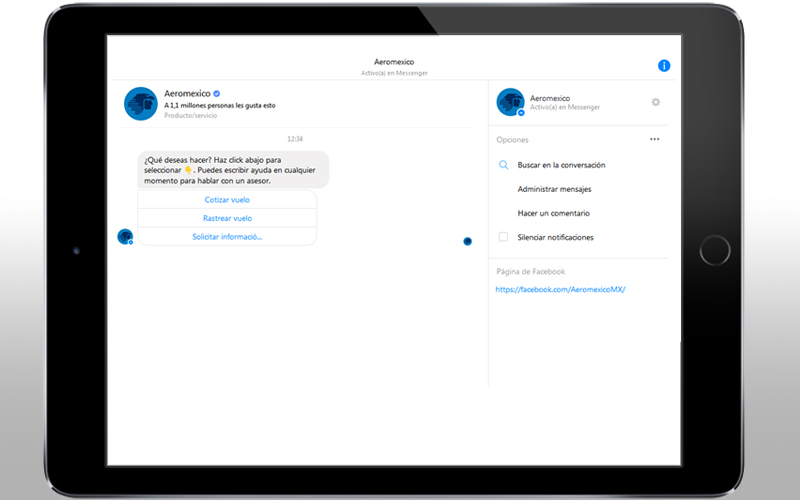The width and height of the screenshot is (800, 500).
Task: Tap the tablet's round home button
Action: coord(714,251)
